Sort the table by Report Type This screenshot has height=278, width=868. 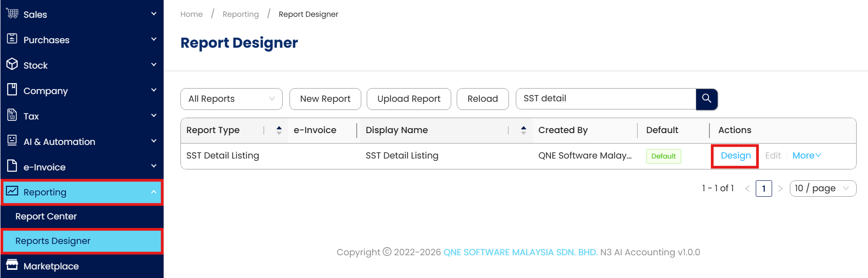pyautogui.click(x=279, y=130)
